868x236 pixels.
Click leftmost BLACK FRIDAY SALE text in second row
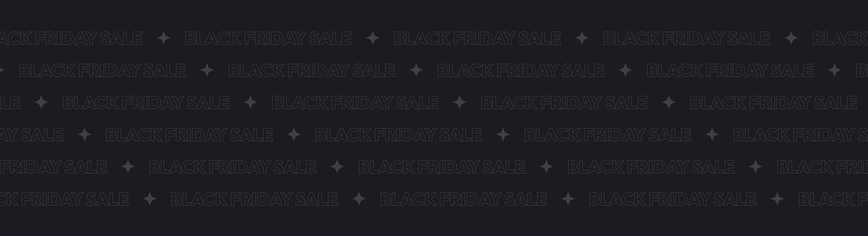click(x=102, y=70)
